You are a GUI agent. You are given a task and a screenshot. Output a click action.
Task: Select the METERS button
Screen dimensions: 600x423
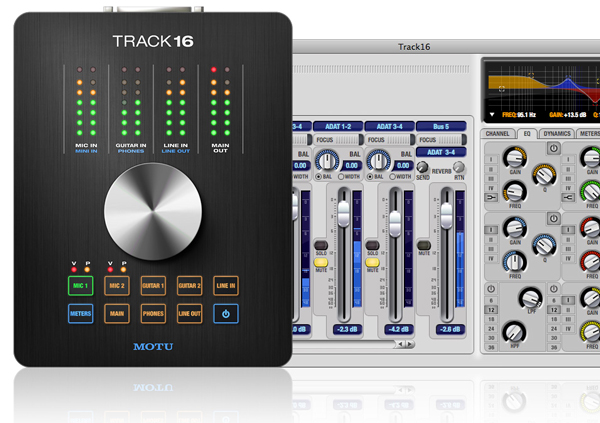pyautogui.click(x=82, y=314)
